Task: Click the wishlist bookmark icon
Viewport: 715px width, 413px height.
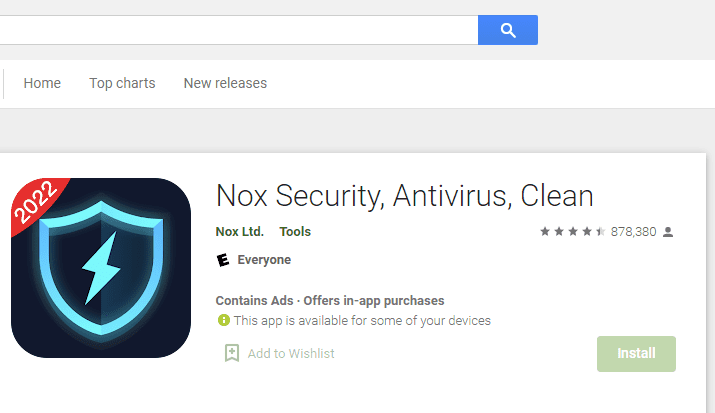Action: click(x=232, y=353)
